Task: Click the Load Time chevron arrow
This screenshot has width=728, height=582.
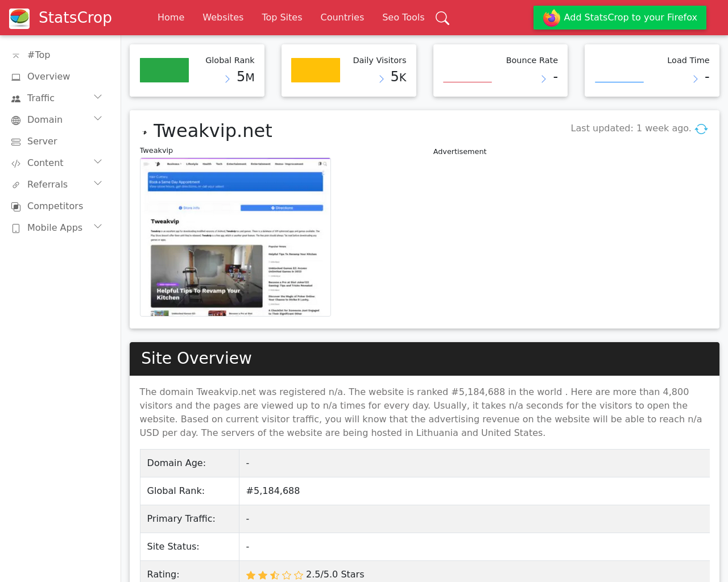Action: 695,79
